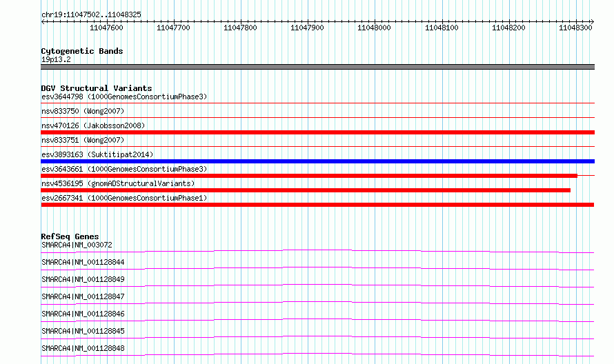Click the red esv2667341 variant bar
This screenshot has width=614, height=364.
pos(317,205)
